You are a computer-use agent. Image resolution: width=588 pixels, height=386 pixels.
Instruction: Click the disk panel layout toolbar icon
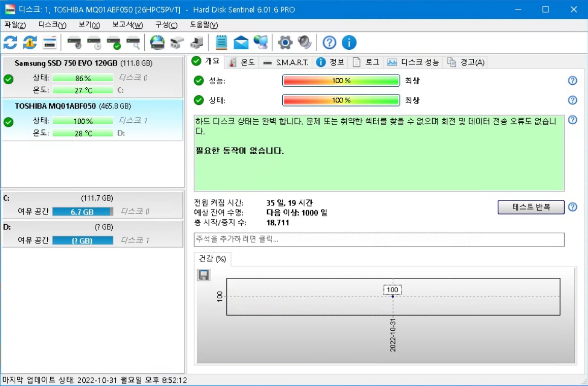(49, 42)
